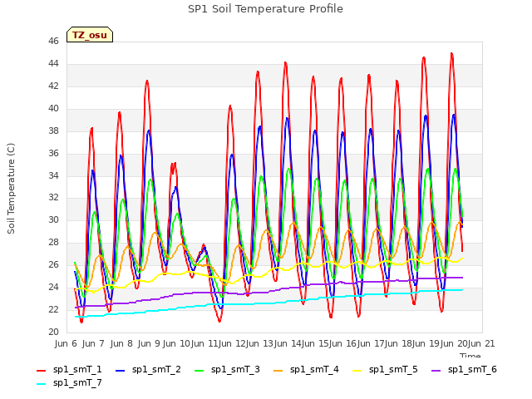Click the 32 y-axis tick label
The image size is (532, 399).
[x=53, y=198]
